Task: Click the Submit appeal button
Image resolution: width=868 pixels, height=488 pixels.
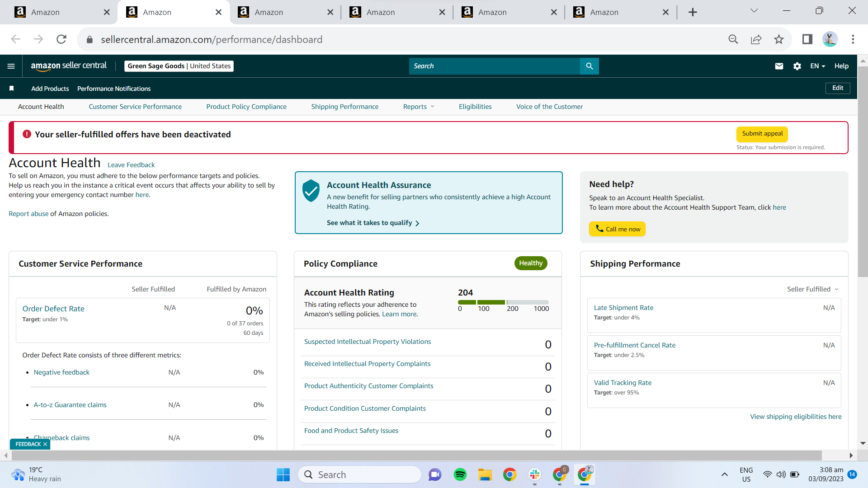Action: click(x=762, y=134)
